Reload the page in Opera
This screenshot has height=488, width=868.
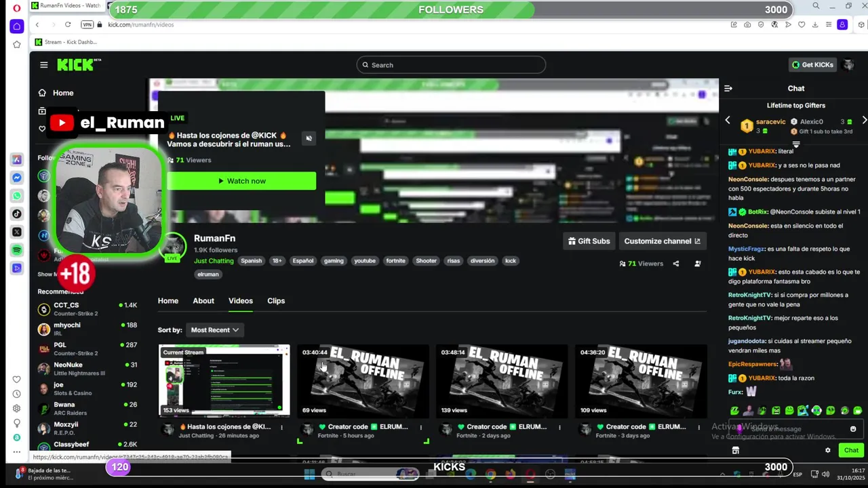pos(68,24)
